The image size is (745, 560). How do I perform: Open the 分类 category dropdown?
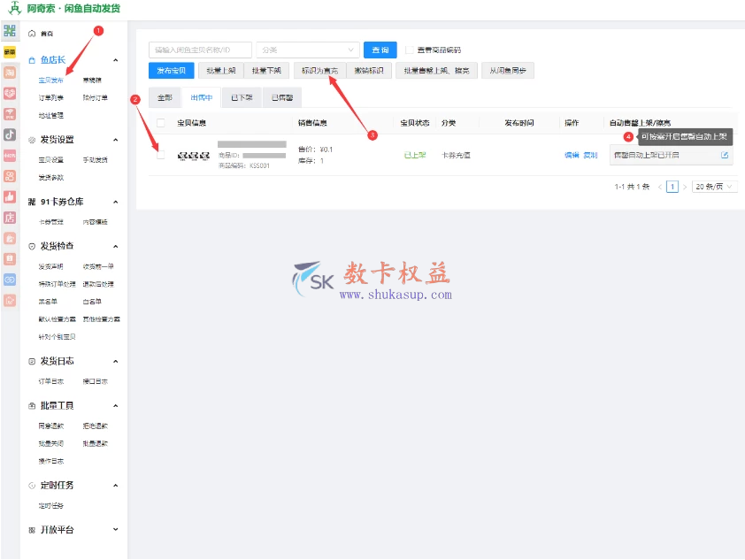point(307,50)
